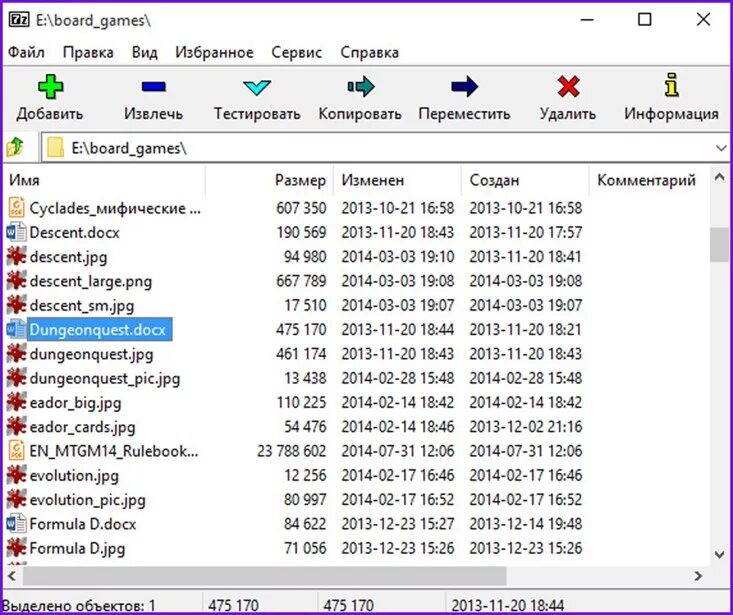
Task: Click the size value 607 350
Action: pyautogui.click(x=301, y=208)
